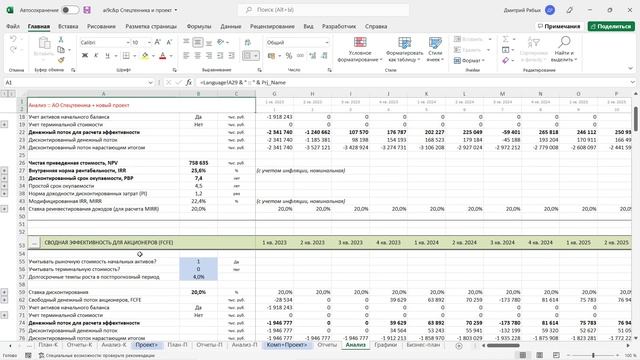Toggle Underline formatting (Ч)

pos(107,56)
